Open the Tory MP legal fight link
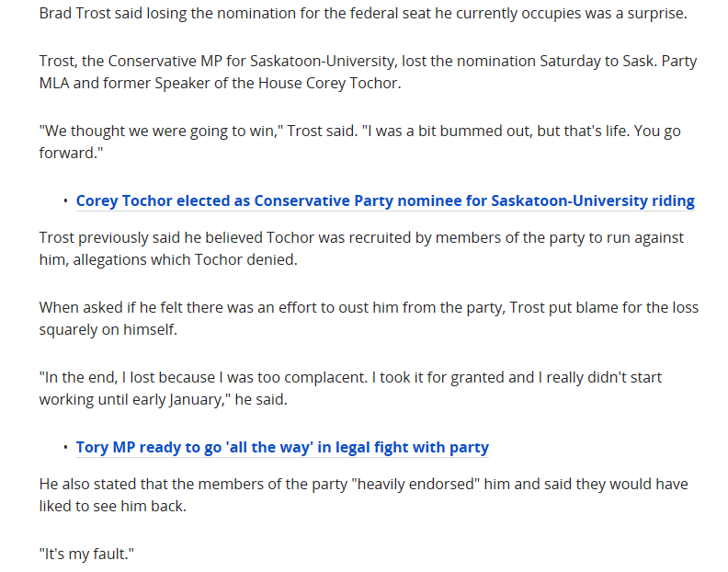 pyautogui.click(x=282, y=448)
